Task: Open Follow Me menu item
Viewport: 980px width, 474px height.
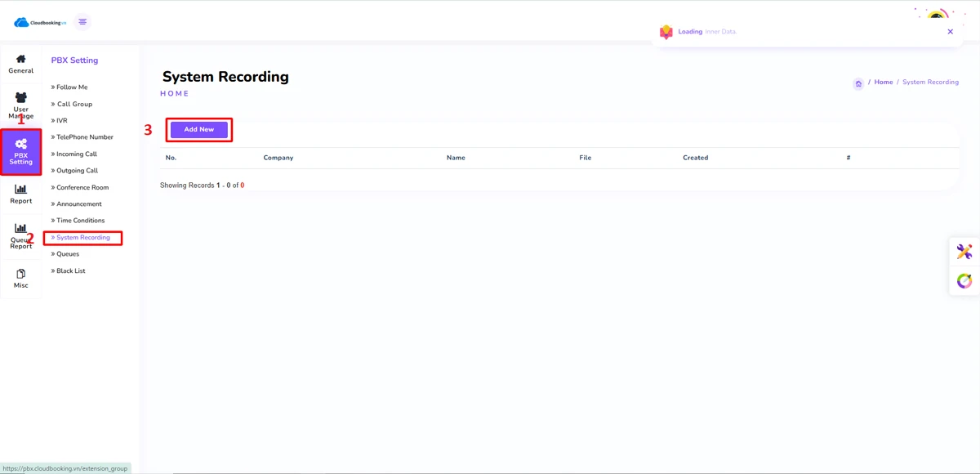Action: coord(72,87)
